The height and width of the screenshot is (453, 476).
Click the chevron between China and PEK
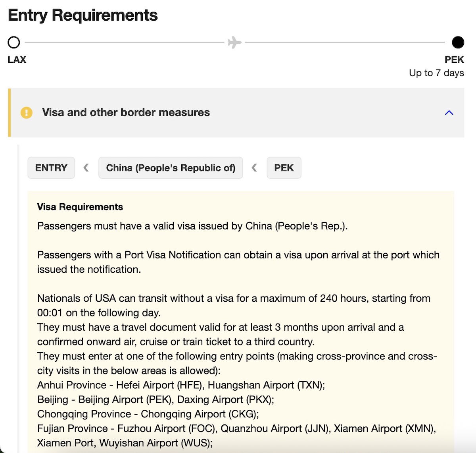click(x=254, y=168)
